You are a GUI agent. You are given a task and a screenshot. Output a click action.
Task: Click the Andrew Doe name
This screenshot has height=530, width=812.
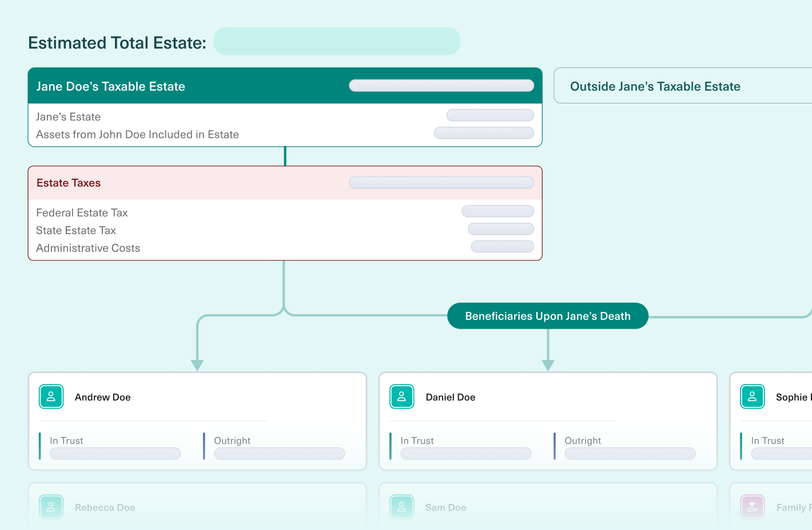point(103,397)
